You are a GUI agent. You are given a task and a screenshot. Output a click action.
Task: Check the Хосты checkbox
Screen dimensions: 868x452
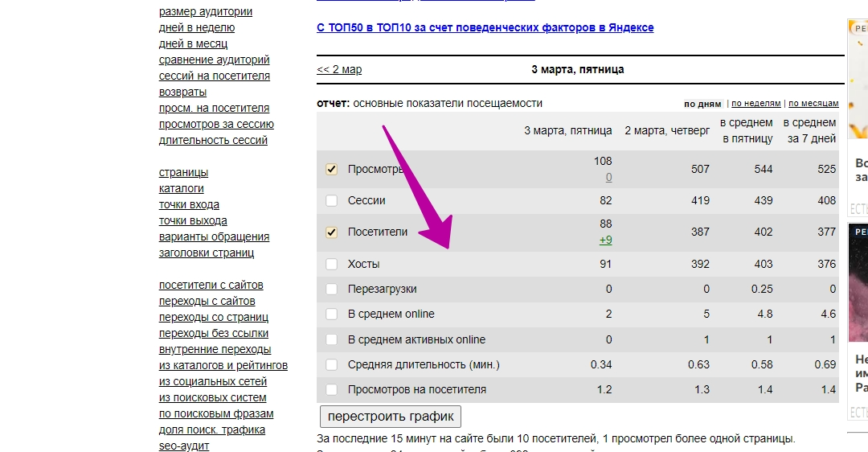tap(332, 265)
